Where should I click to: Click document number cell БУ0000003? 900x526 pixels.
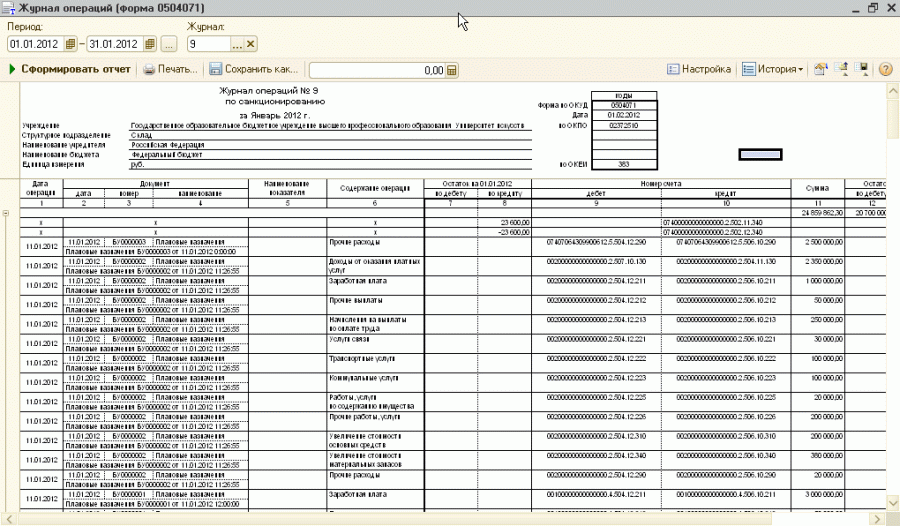pos(129,242)
